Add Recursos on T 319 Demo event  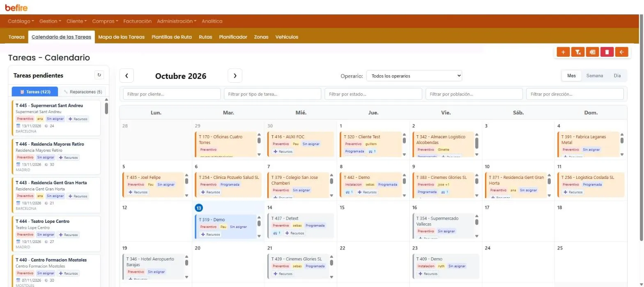coord(210,234)
